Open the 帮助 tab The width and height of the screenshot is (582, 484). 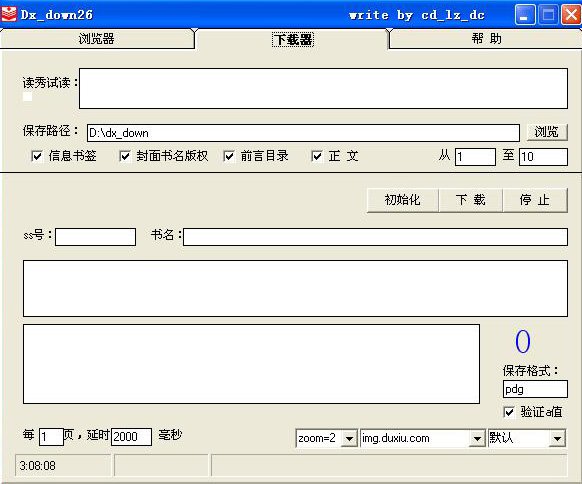click(x=486, y=39)
